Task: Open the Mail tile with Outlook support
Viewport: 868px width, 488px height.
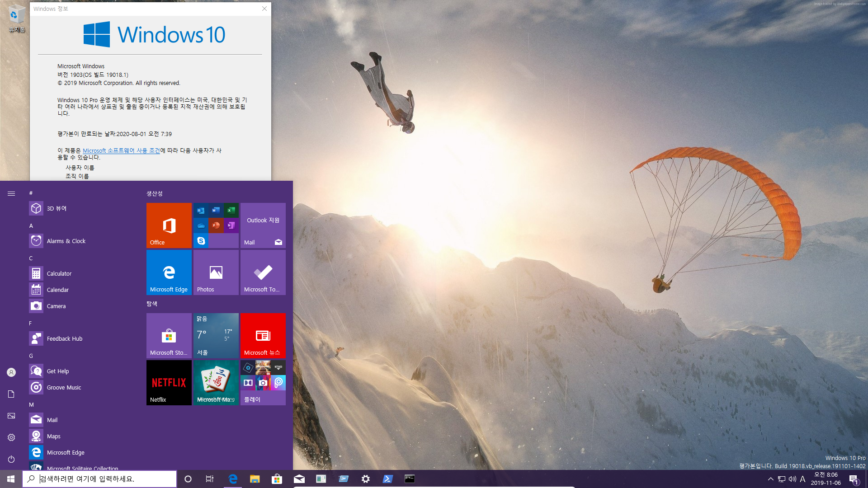Action: click(263, 225)
